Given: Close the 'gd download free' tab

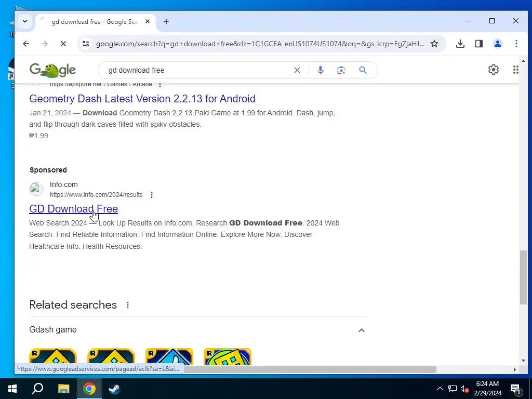Looking at the screenshot, I should (x=147, y=21).
